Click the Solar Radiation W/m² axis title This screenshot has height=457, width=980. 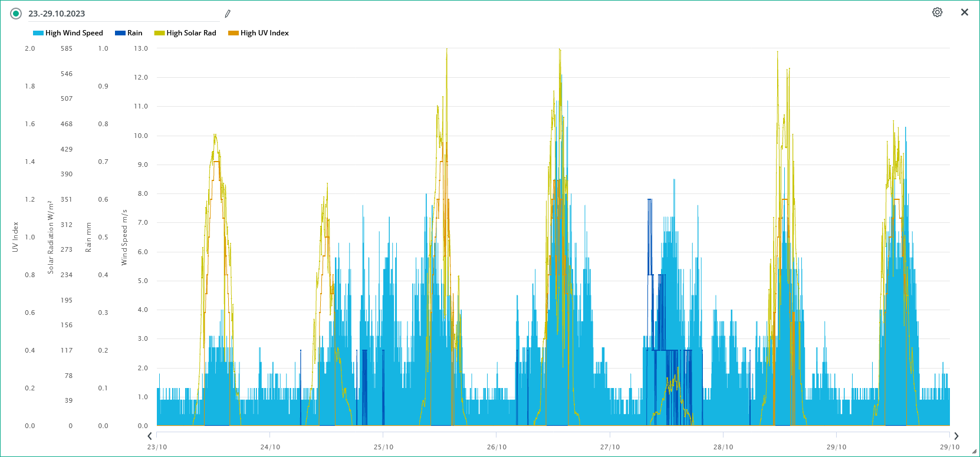[x=51, y=237]
